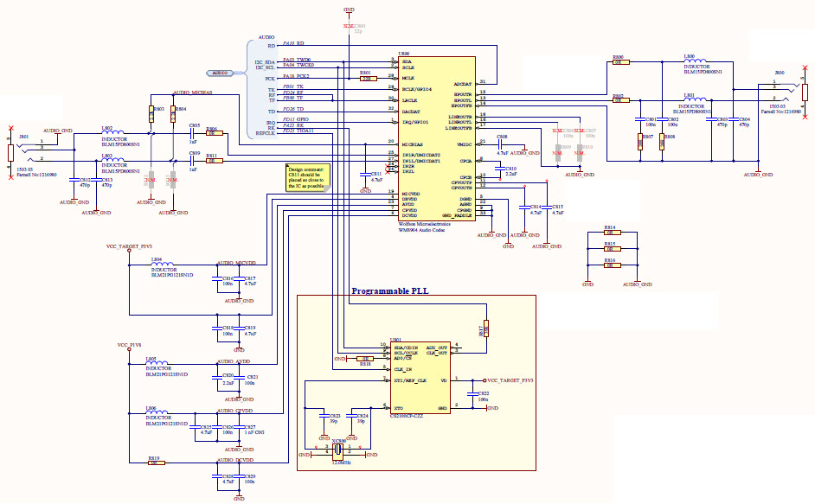Select capacitor C822 100n near the PLL
815x504 pixels.
472,393
